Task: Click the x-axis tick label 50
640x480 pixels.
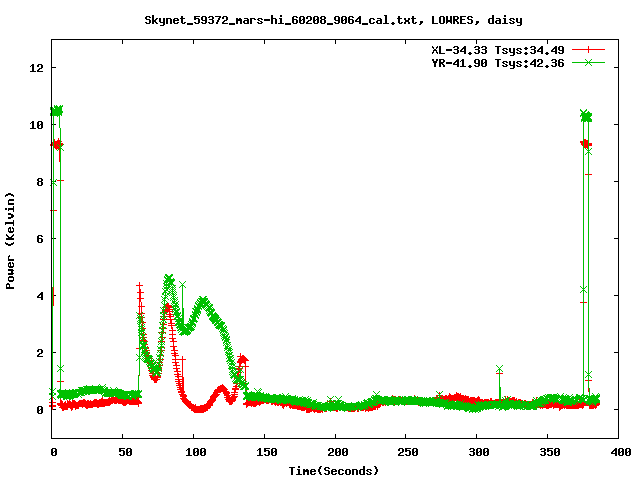Action: point(125,452)
